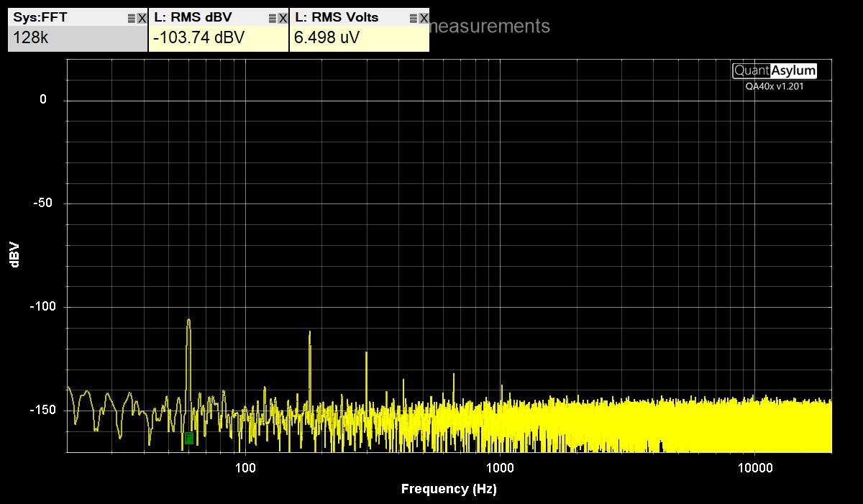Click the -103.74 dBV reading
This screenshot has width=863, height=504.
pos(198,38)
